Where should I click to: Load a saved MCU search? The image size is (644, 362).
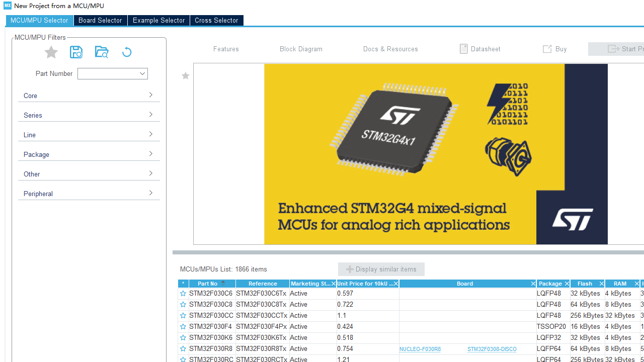pyautogui.click(x=101, y=52)
